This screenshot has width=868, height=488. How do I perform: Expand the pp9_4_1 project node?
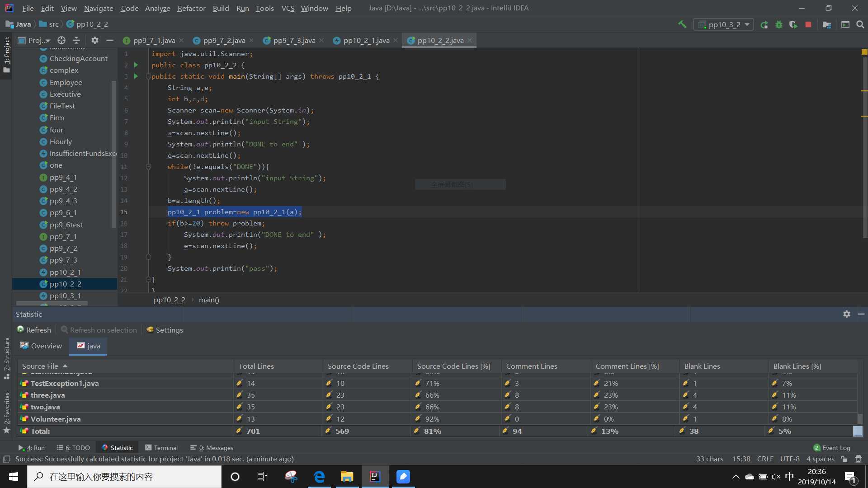point(64,177)
